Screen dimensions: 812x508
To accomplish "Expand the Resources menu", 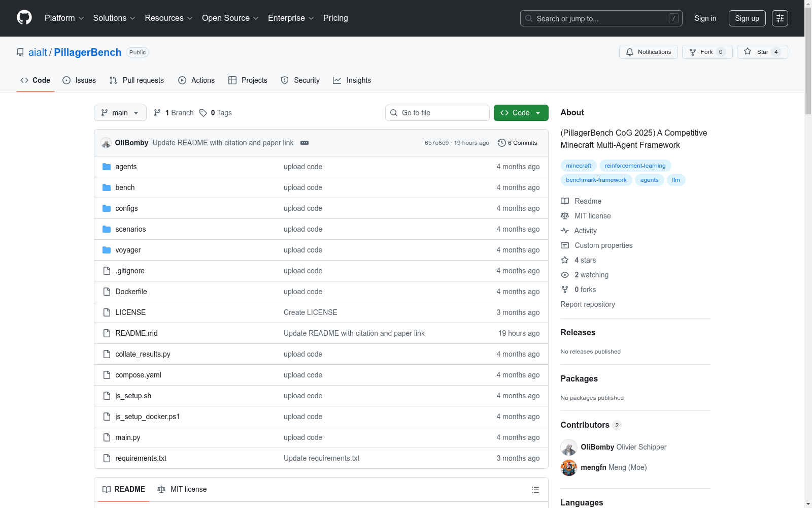I will [169, 18].
